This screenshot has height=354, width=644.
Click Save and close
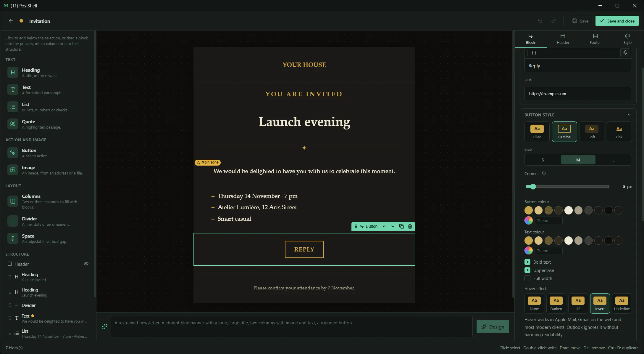[x=617, y=21]
